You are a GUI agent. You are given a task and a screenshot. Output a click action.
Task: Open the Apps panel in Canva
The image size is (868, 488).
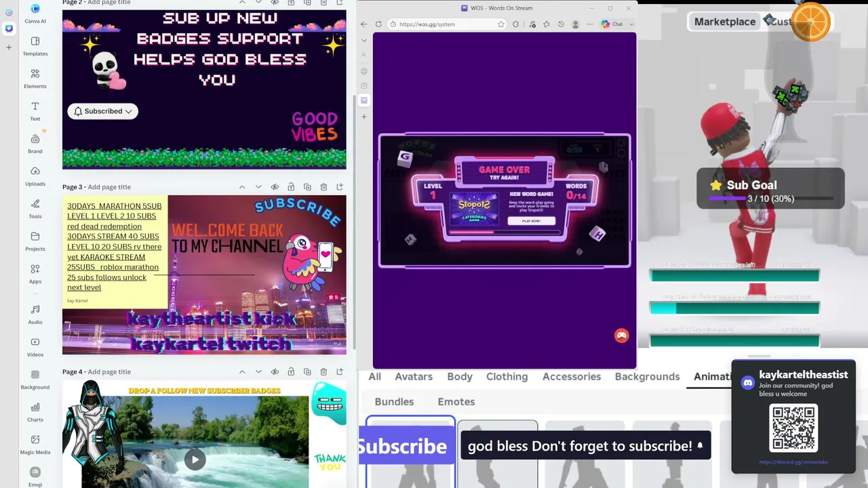point(35,273)
